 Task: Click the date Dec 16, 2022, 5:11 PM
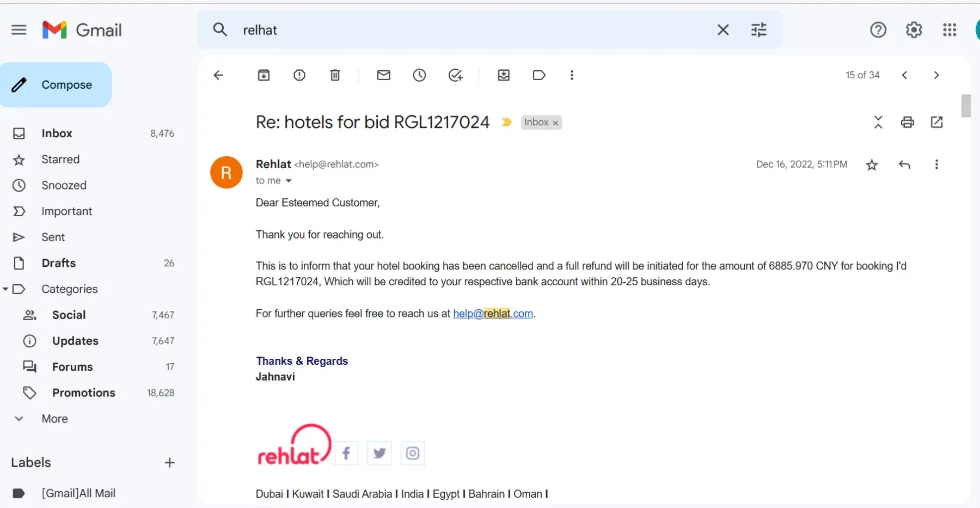pyautogui.click(x=801, y=164)
